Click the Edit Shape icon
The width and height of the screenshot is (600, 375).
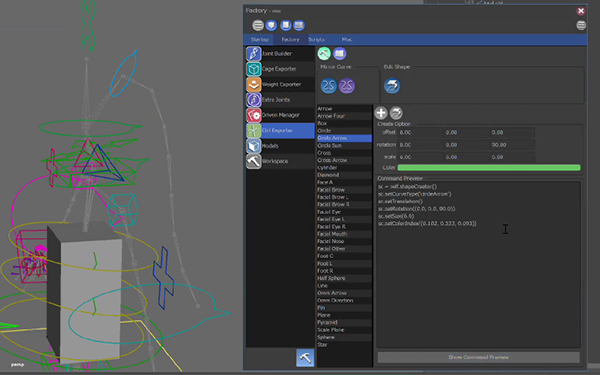pyautogui.click(x=392, y=86)
